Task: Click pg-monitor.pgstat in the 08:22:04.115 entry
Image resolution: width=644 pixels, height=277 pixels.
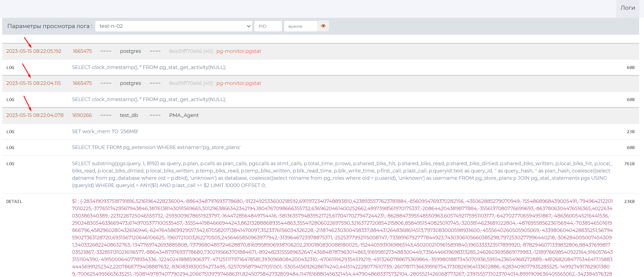Action: (x=238, y=83)
